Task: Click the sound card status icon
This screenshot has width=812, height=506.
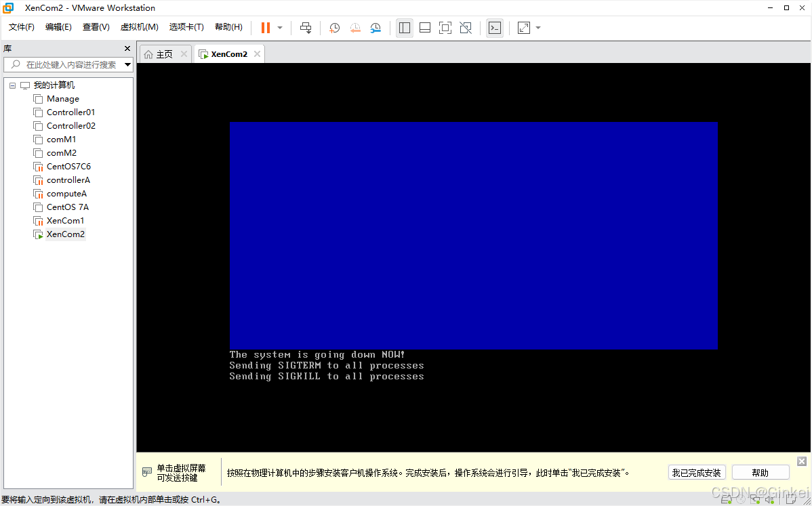Action: [x=770, y=499]
